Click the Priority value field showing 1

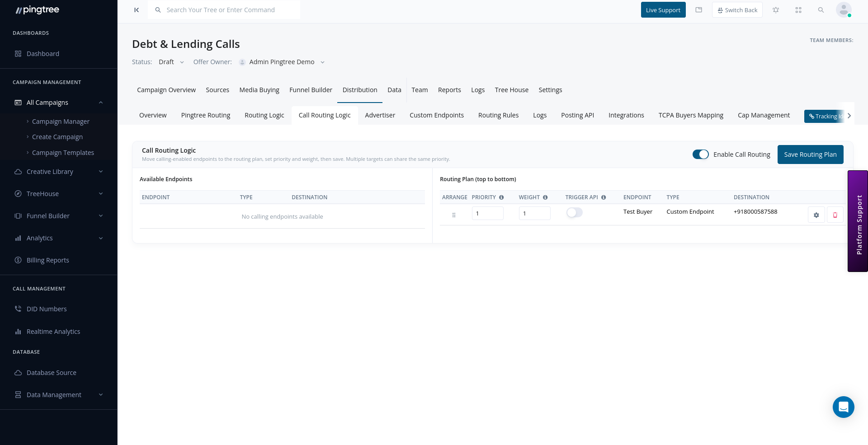pos(487,213)
